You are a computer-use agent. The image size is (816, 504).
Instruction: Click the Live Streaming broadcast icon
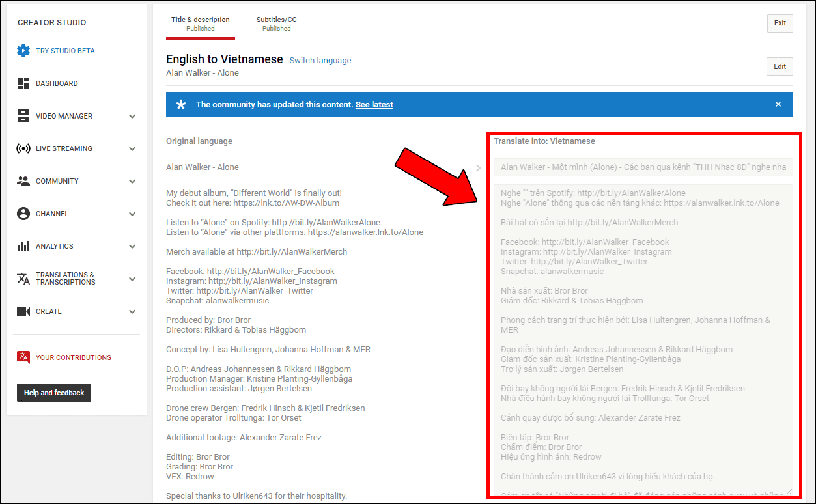click(x=23, y=148)
